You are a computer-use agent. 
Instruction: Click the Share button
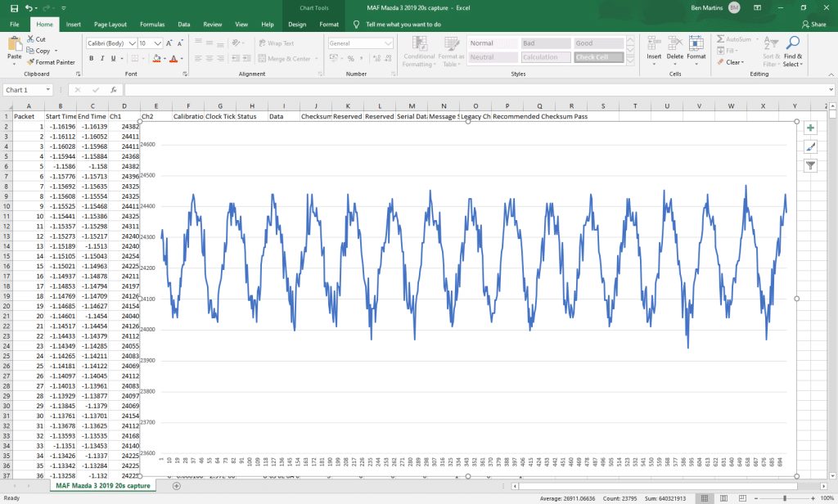[x=814, y=24]
